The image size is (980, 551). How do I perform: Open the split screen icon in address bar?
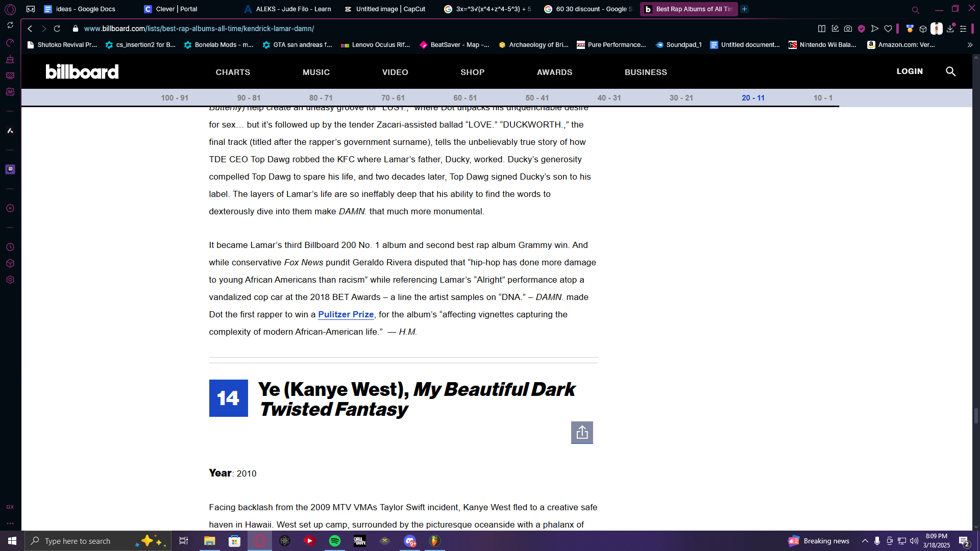click(822, 29)
